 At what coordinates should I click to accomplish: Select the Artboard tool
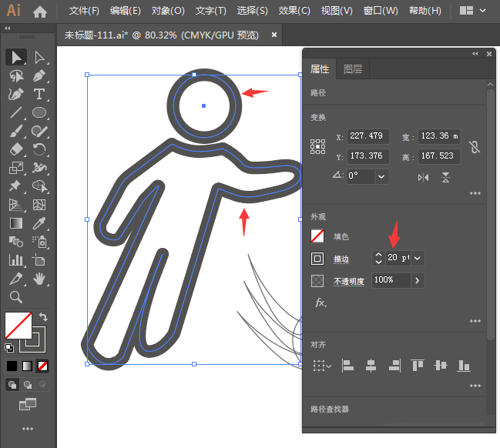point(39,260)
